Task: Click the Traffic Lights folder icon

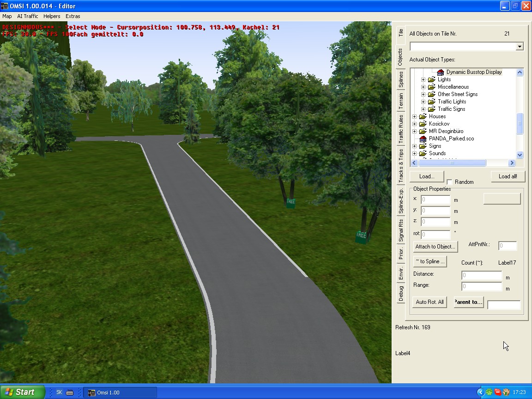Action: [431, 102]
